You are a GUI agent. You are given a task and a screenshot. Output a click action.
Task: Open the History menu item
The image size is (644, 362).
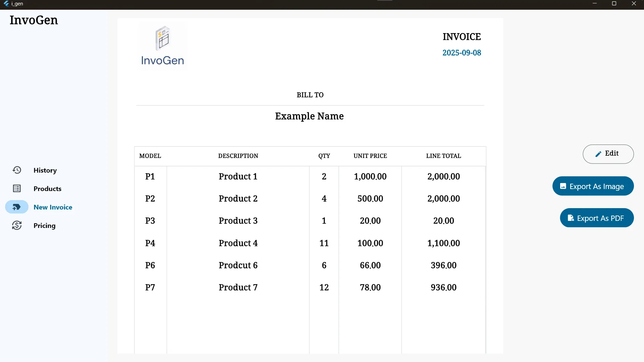click(45, 170)
